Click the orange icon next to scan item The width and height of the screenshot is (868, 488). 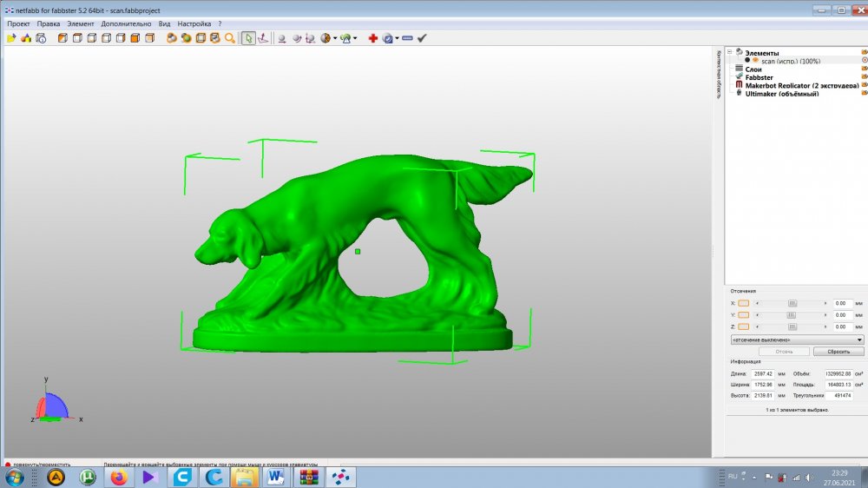click(756, 61)
